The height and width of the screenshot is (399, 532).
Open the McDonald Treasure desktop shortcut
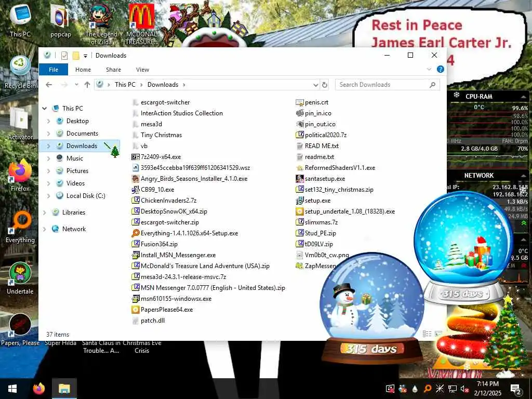coord(141,24)
